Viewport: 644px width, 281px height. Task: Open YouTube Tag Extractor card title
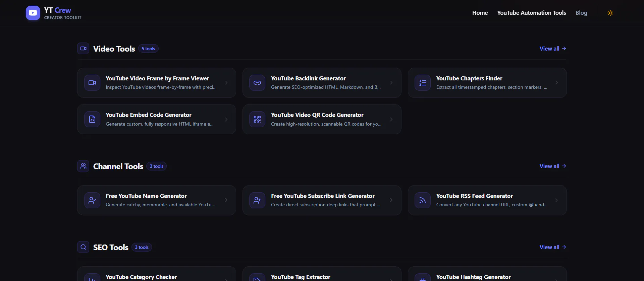point(301,277)
